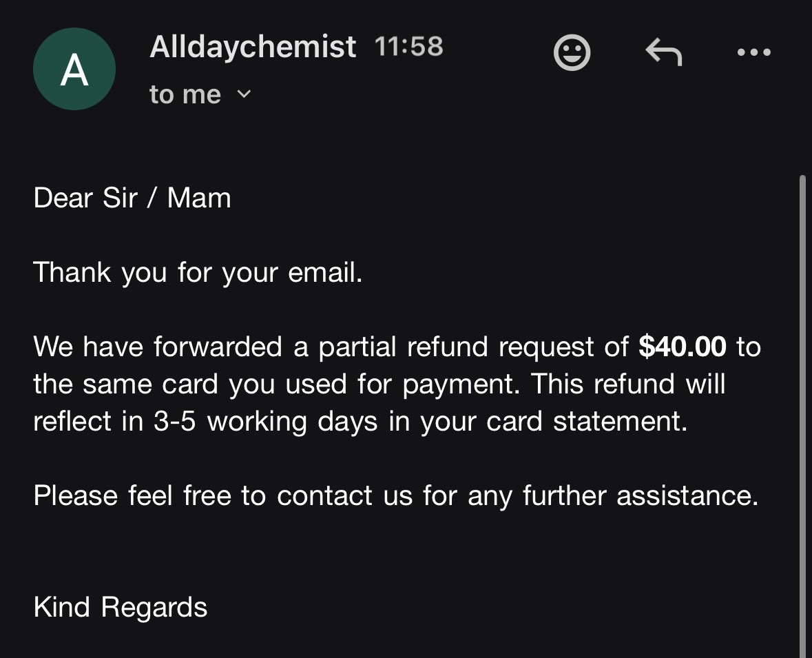
Task: Add an emoji reaction to the email
Action: [x=572, y=52]
